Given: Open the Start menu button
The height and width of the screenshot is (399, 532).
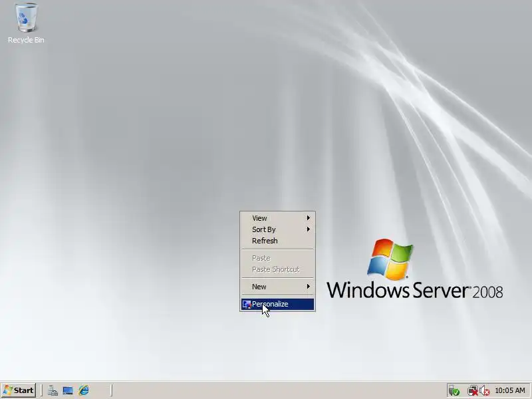Looking at the screenshot, I should 19,390.
